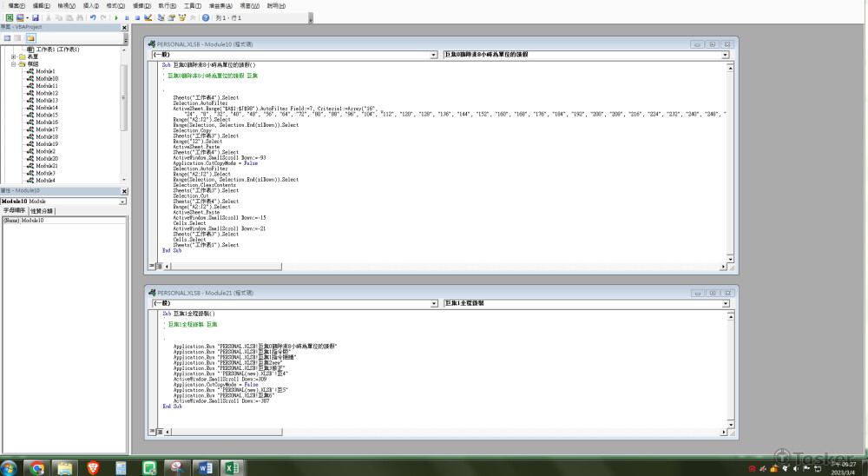The height and width of the screenshot is (476, 868).
Task: Click the Undo toolbar icon
Action: click(93, 17)
